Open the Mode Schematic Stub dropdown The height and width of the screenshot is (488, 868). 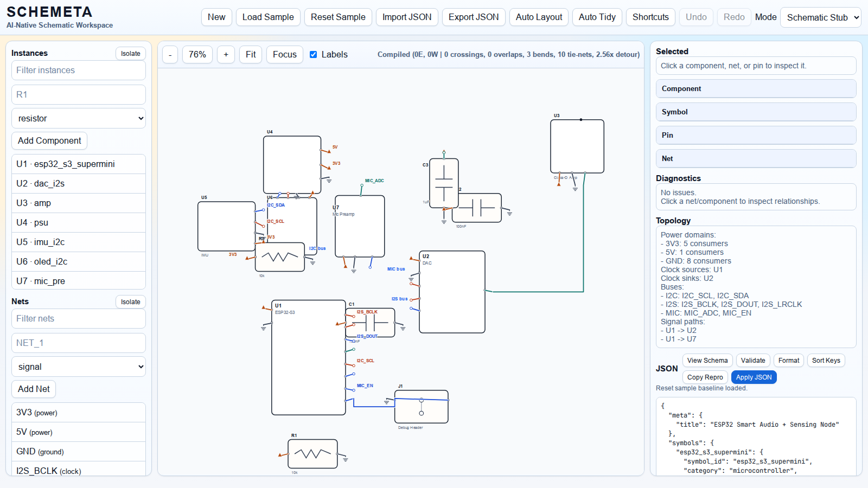[820, 17]
